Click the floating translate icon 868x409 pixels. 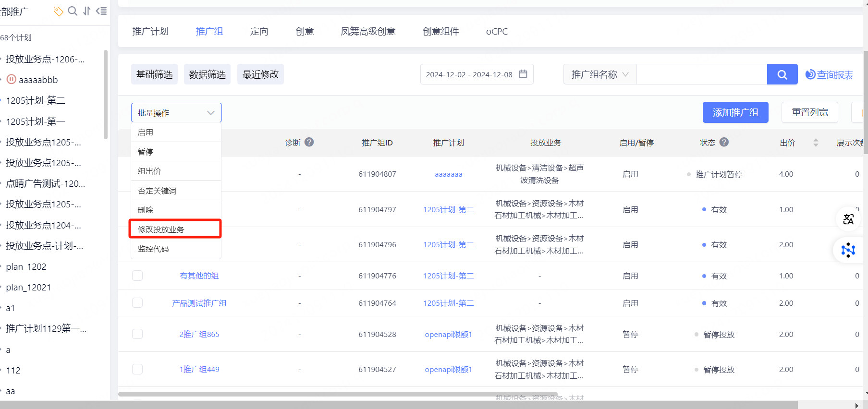coord(848,219)
